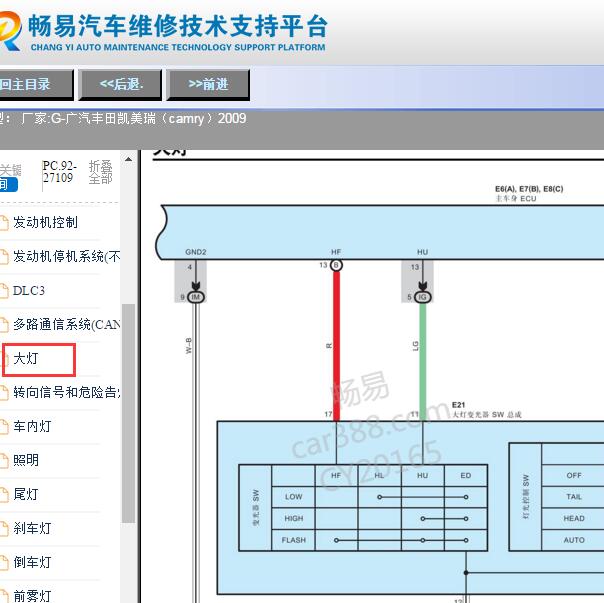Open the 照明 entry
This screenshot has height=603, width=604.
(x=25, y=460)
